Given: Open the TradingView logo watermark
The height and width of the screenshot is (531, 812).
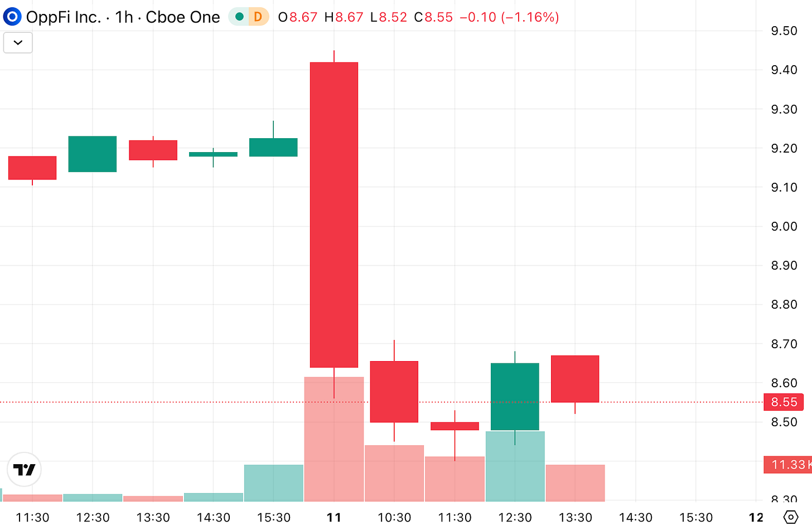Looking at the screenshot, I should tap(23, 470).
